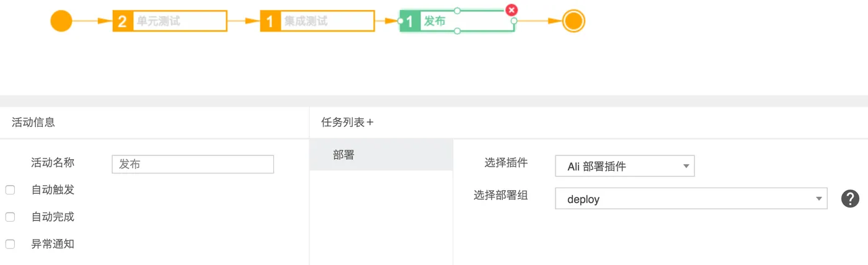Select the 集成测试 pipeline stage
868x265 pixels.
(317, 21)
